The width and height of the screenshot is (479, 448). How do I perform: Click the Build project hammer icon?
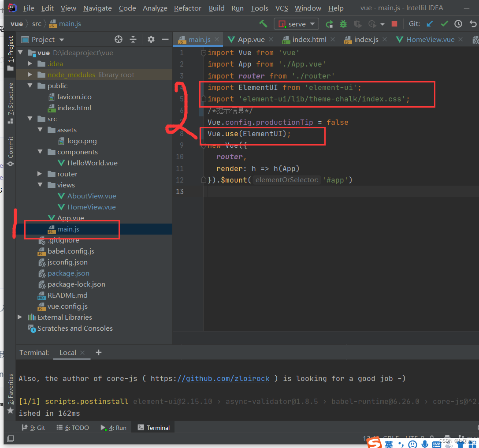point(263,23)
